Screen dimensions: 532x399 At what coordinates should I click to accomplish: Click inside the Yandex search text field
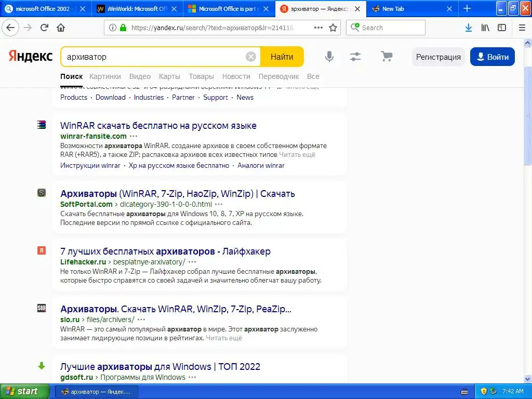154,57
